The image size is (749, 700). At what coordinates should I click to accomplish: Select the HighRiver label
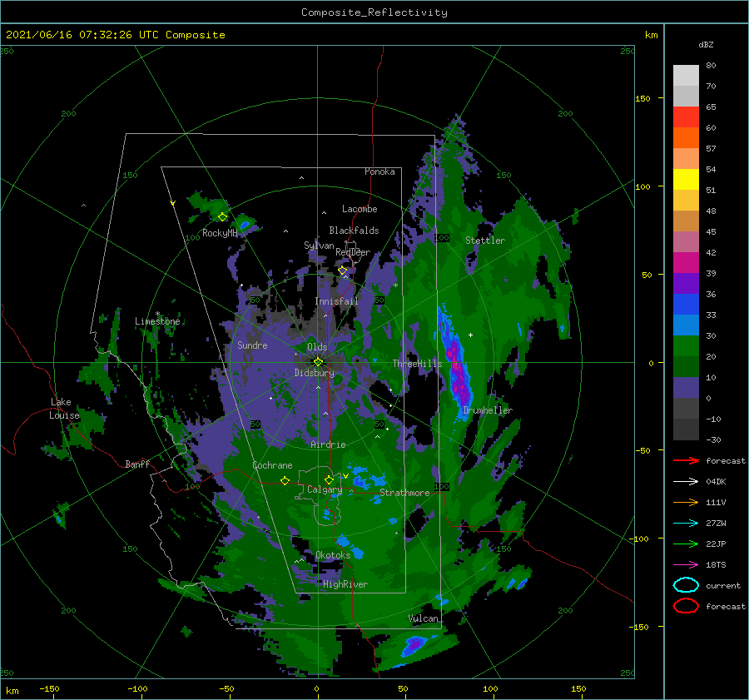click(345, 584)
